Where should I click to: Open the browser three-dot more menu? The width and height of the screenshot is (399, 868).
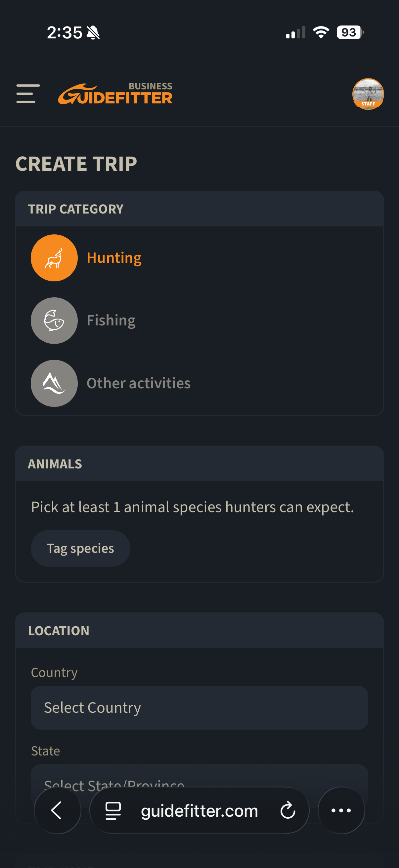click(x=341, y=810)
